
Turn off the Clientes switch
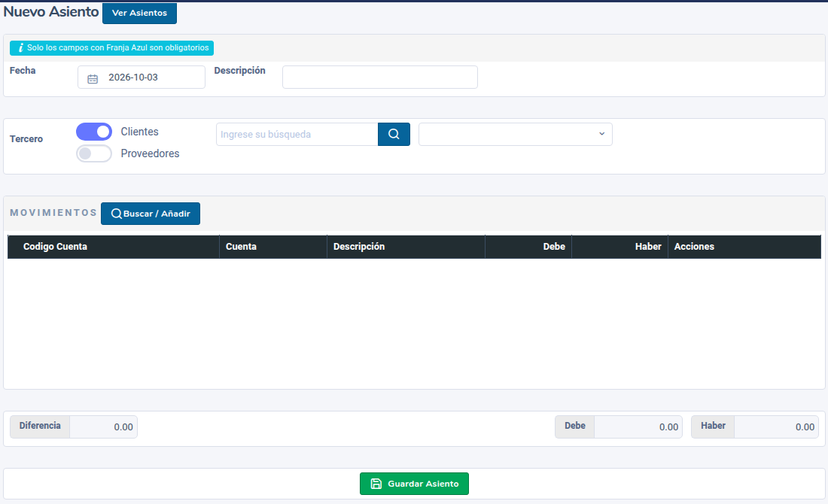pyautogui.click(x=94, y=132)
